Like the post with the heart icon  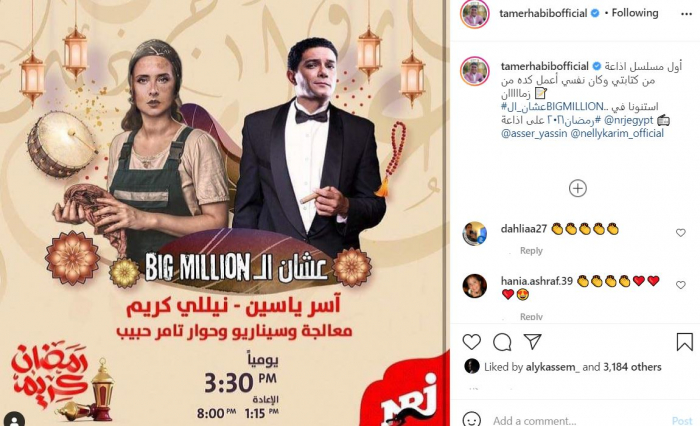click(x=471, y=342)
